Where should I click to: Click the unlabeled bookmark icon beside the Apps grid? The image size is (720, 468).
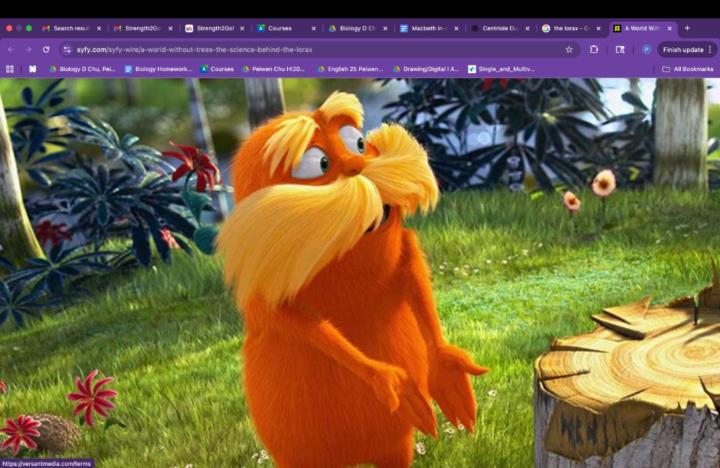pyautogui.click(x=33, y=69)
